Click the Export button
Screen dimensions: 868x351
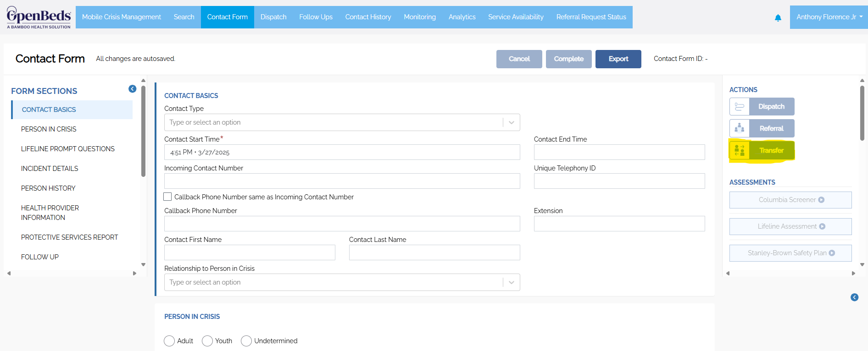pyautogui.click(x=618, y=59)
